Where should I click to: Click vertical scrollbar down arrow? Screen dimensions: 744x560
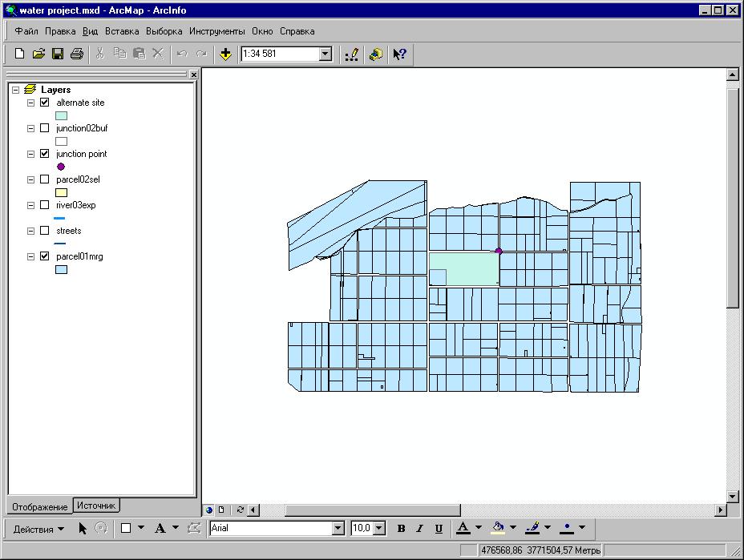point(733,497)
